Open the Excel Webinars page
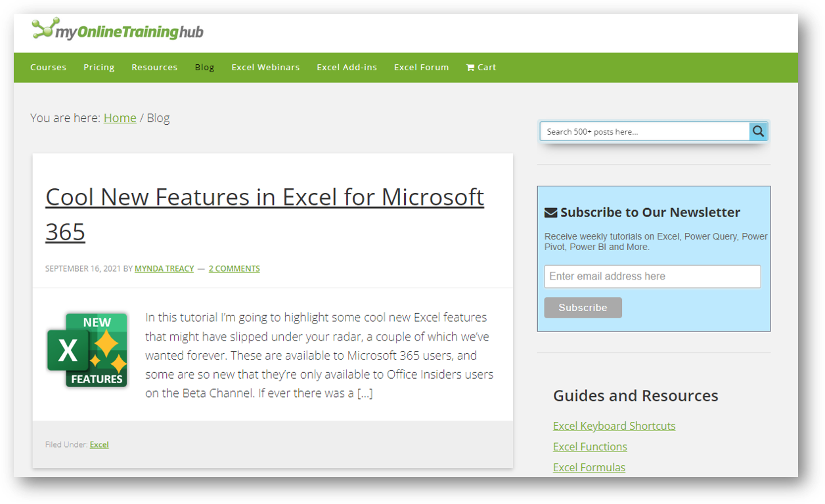Screen dimensions: 825x504 [265, 67]
